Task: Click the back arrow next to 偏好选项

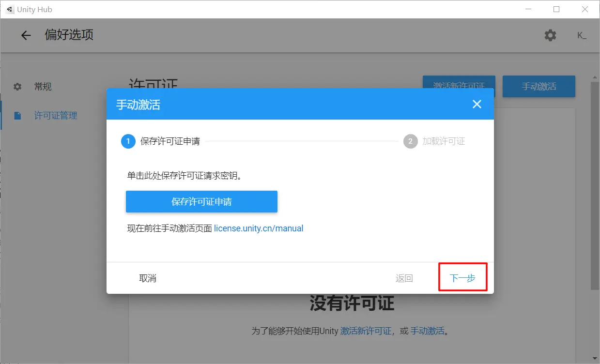Action: pos(26,35)
